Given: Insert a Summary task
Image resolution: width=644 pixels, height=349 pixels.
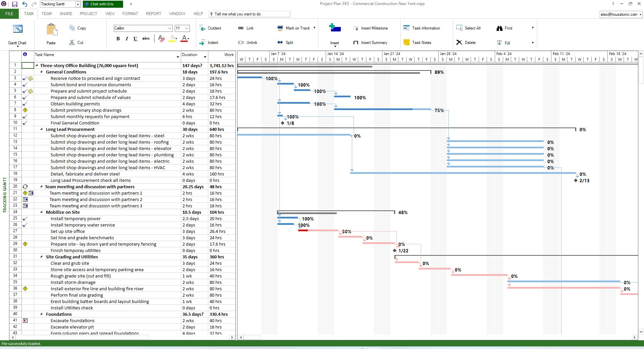Looking at the screenshot, I should pyautogui.click(x=370, y=42).
